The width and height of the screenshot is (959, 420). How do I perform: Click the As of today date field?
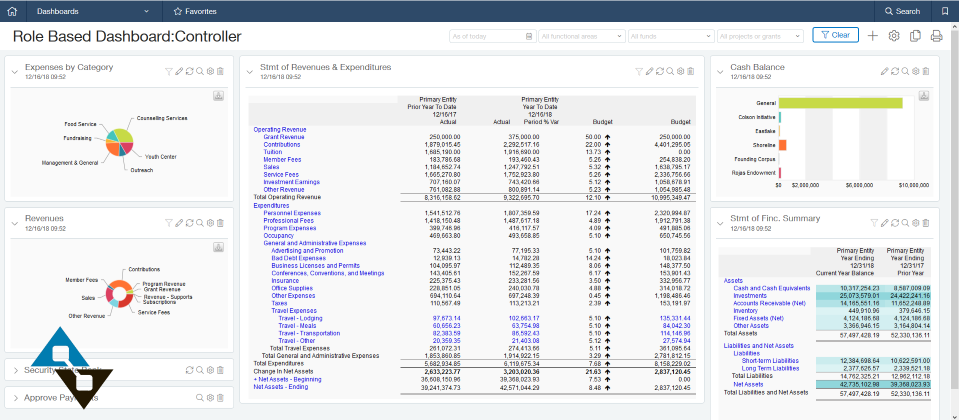tap(492, 37)
